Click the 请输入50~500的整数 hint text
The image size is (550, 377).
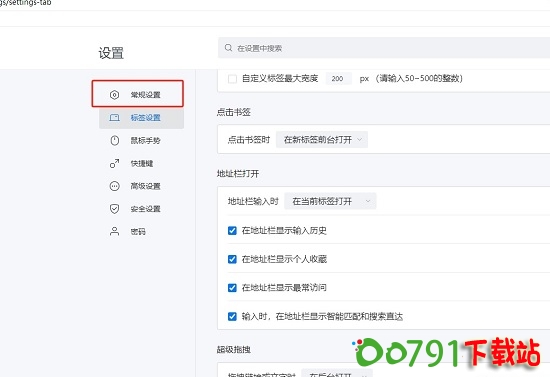pos(419,79)
